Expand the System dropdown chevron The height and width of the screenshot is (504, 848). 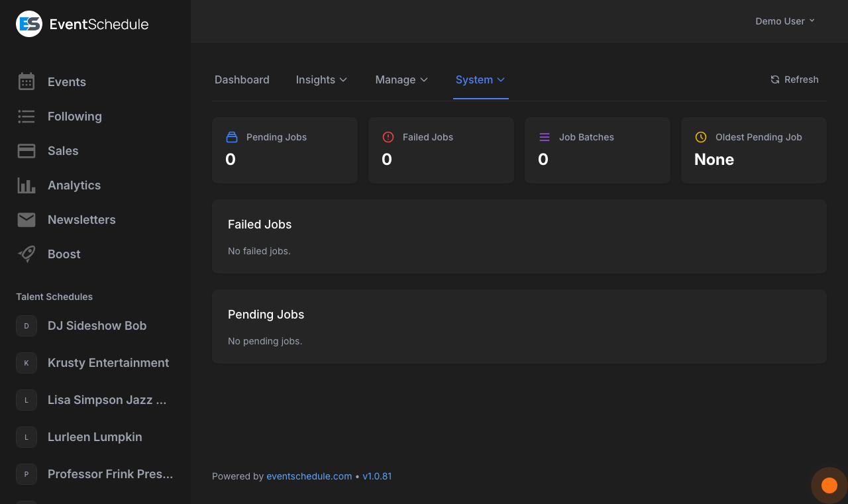(501, 79)
